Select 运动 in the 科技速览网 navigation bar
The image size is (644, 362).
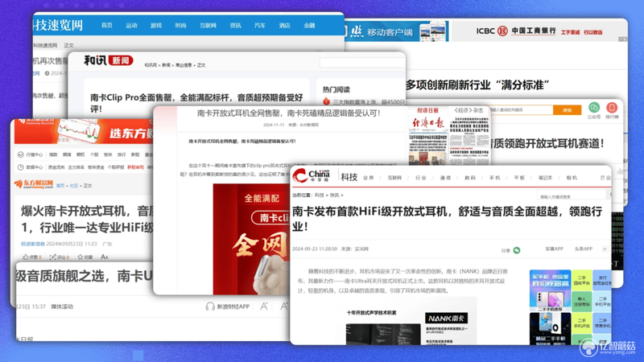[131, 26]
